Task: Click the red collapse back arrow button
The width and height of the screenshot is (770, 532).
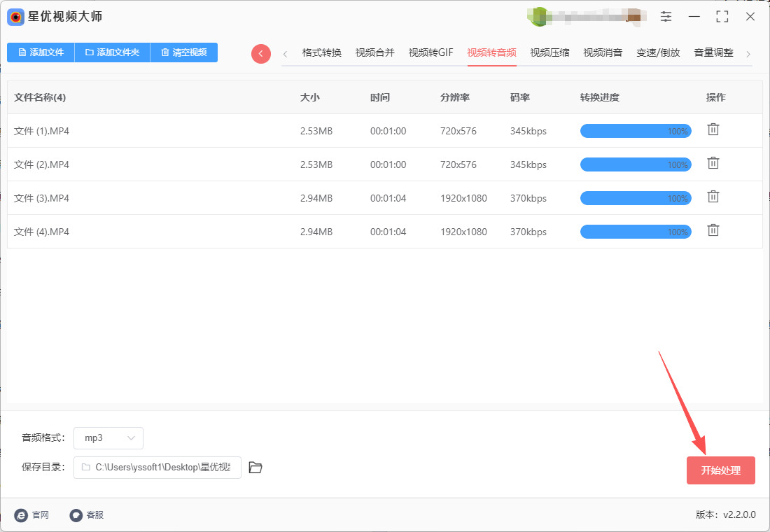Action: tap(261, 54)
